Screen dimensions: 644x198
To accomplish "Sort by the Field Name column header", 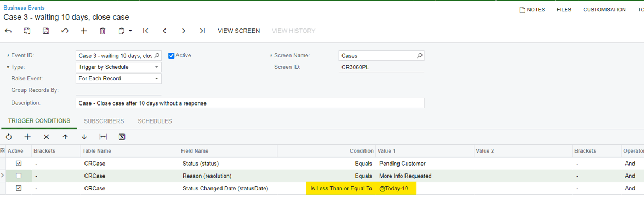I will tap(228, 151).
